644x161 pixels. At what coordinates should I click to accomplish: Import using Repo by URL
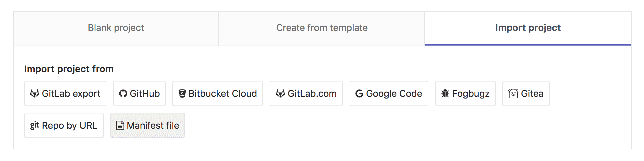pyautogui.click(x=64, y=125)
